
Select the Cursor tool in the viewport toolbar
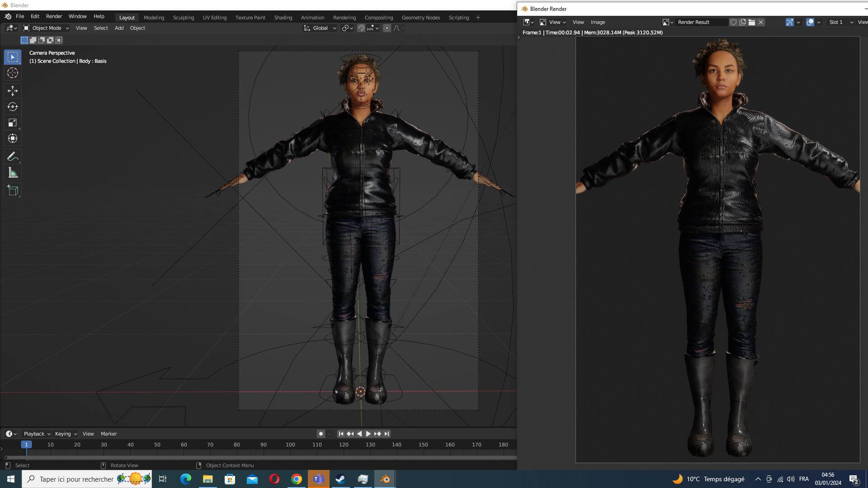(x=13, y=73)
